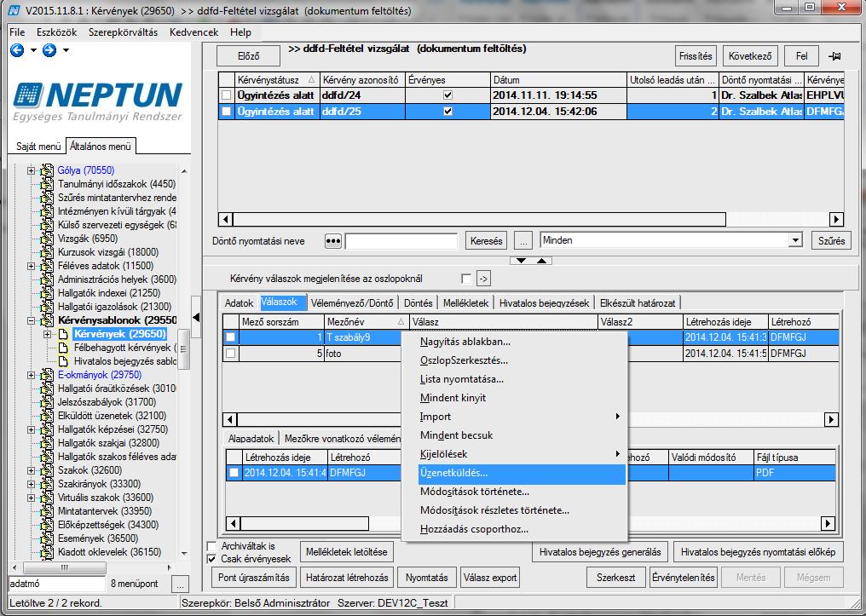Toggle Kérvény válaszok megjelenítése az oszlopoknál checkbox
This screenshot has width=866, height=616.
(466, 279)
